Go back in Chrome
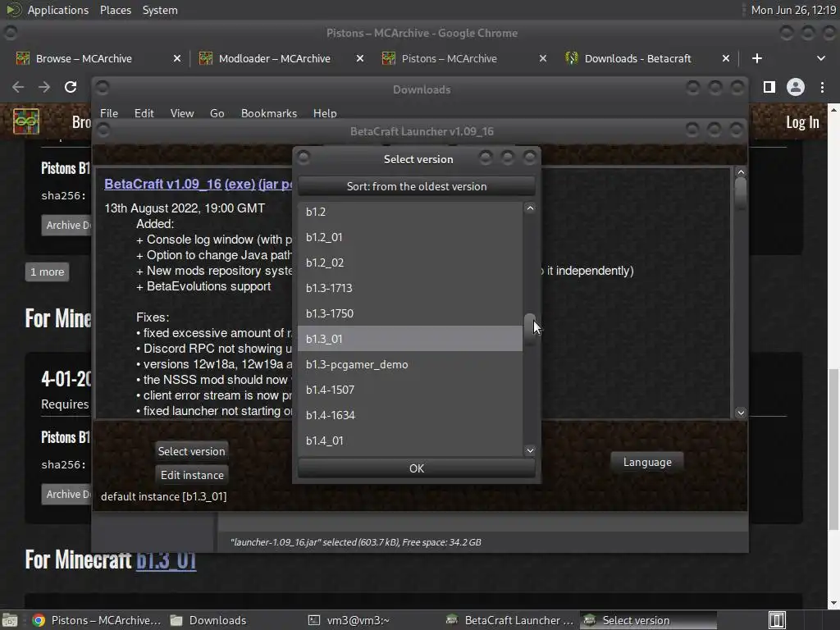840x630 pixels. pos(18,87)
